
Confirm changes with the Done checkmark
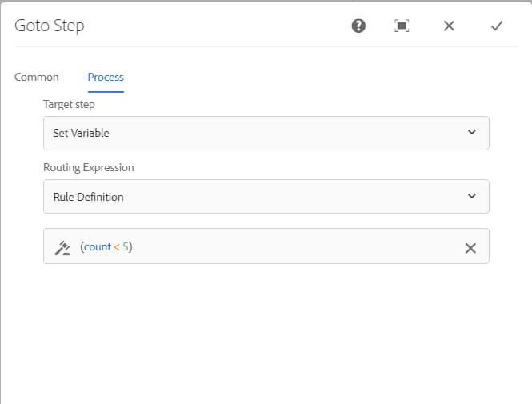[496, 26]
